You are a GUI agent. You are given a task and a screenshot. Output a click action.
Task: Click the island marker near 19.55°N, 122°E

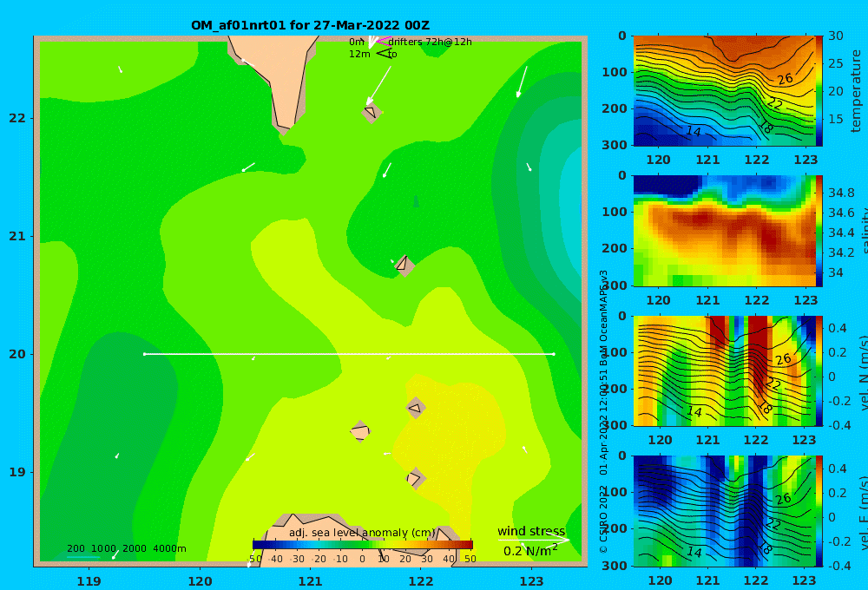(416, 408)
